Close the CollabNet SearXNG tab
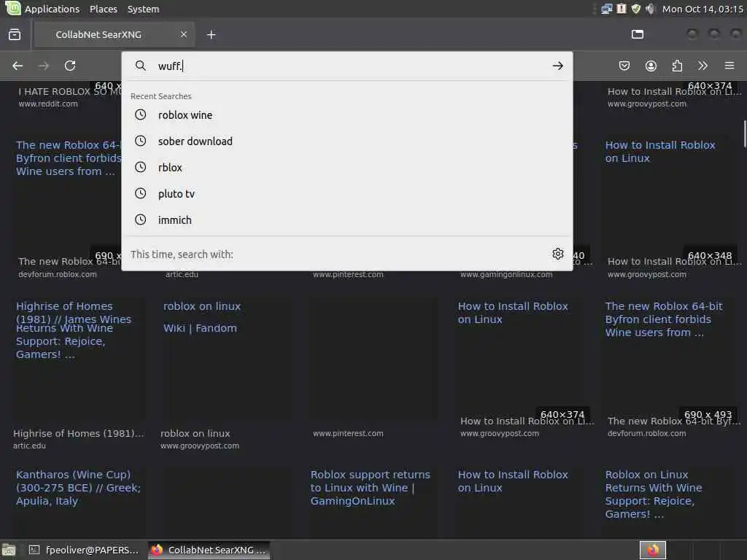The height and width of the screenshot is (560, 747). pos(184,34)
